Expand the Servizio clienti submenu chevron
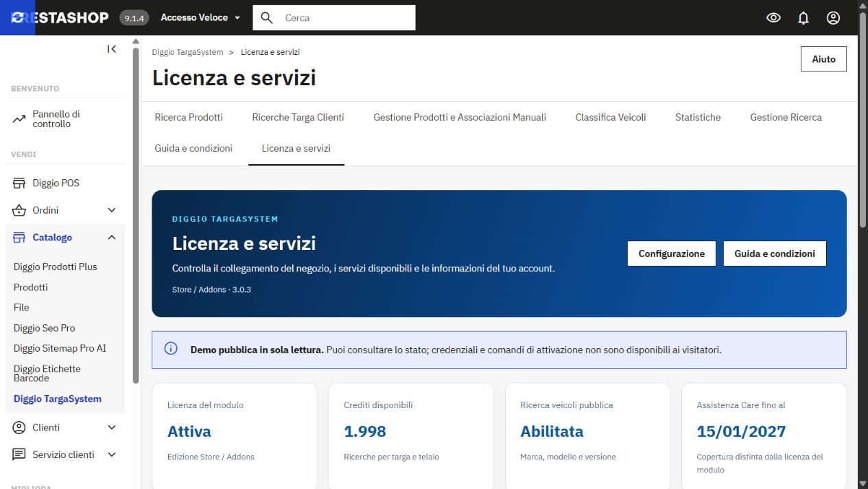 pos(113,455)
